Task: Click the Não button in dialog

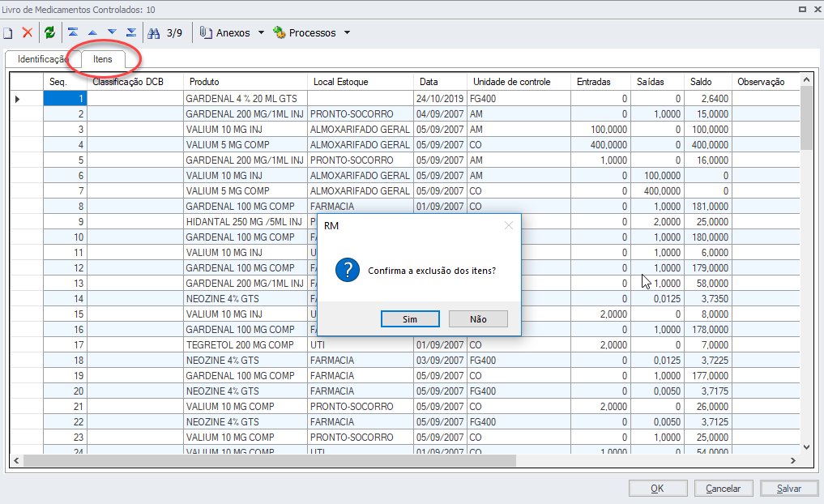Action: point(478,319)
